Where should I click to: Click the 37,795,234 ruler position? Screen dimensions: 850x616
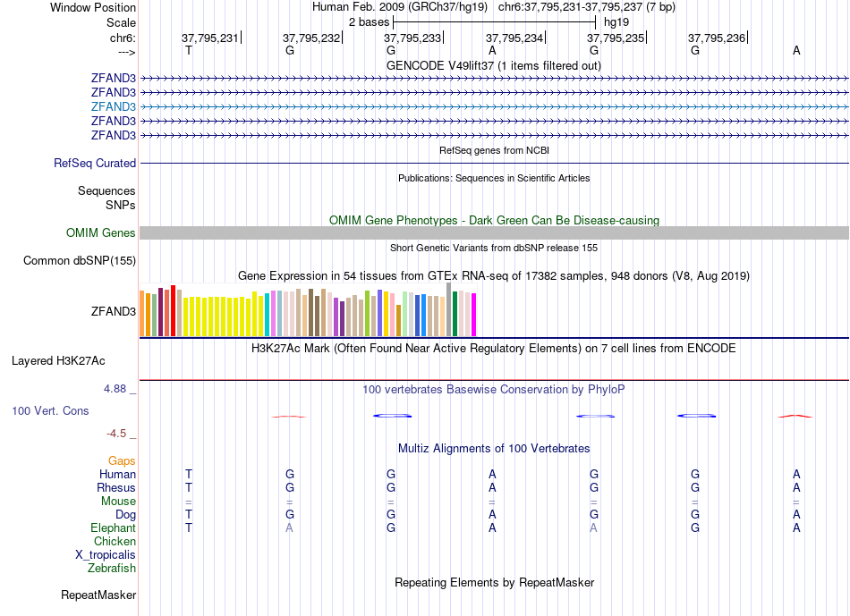tap(514, 38)
